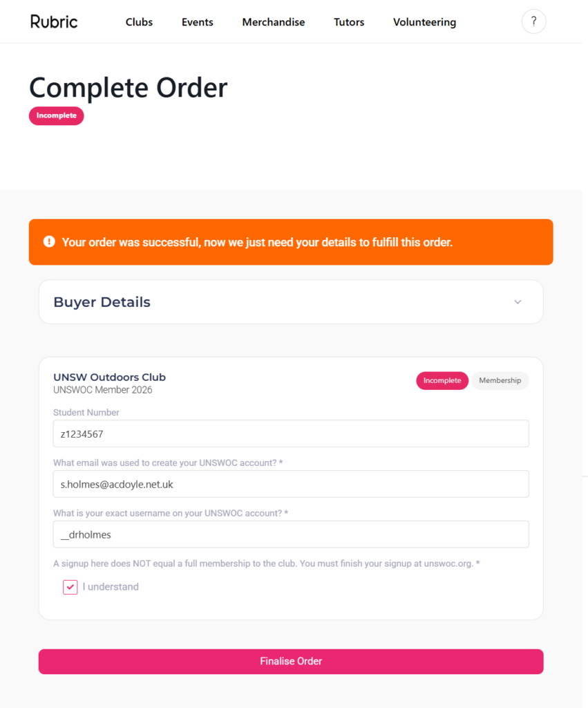The image size is (588, 708).
Task: Go to the Clubs menu
Action: pos(139,22)
